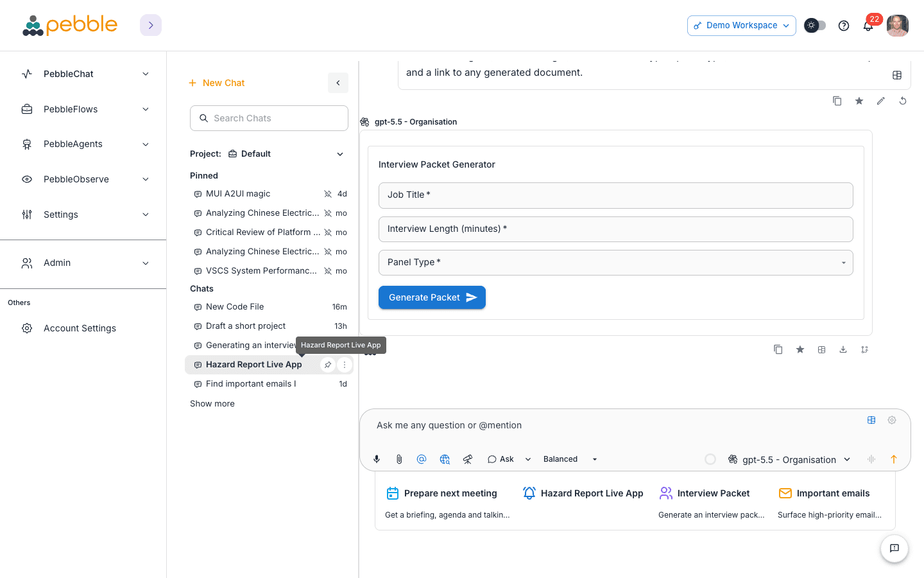The height and width of the screenshot is (578, 924).
Task: Unpin the VSCS System Performance chat
Action: [x=328, y=271]
